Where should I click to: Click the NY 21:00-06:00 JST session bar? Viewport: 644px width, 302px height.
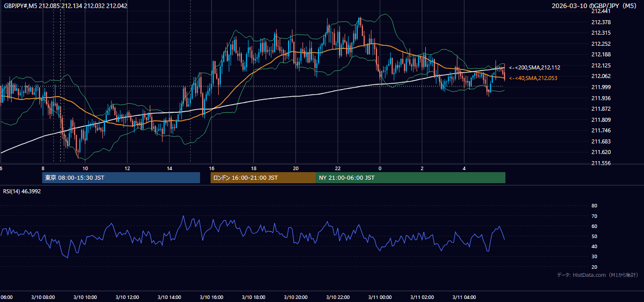[x=411, y=178]
